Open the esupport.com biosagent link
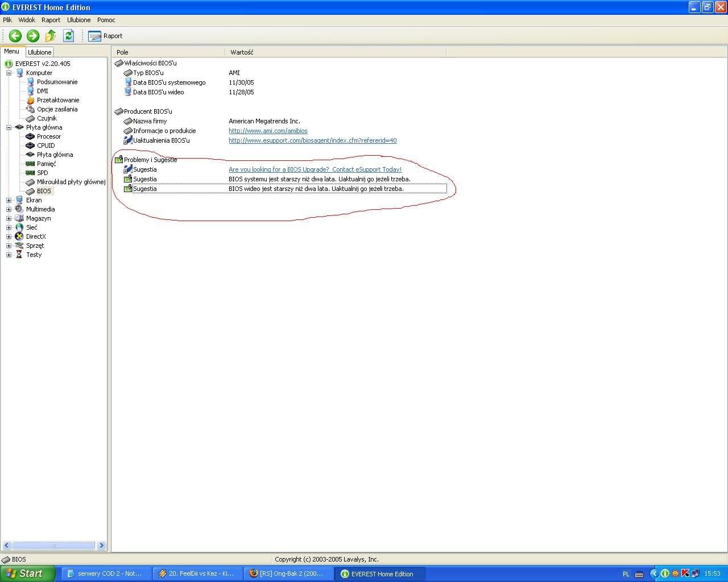Viewport: 728px width, 582px height. click(312, 140)
